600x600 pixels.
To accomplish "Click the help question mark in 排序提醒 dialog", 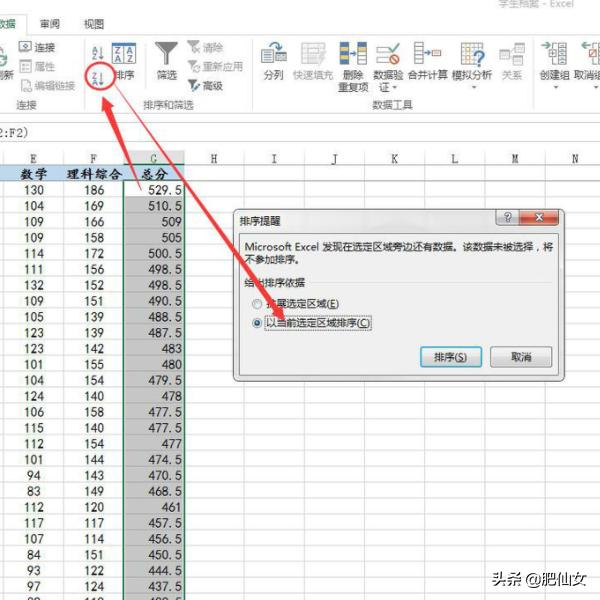I will tap(507, 217).
